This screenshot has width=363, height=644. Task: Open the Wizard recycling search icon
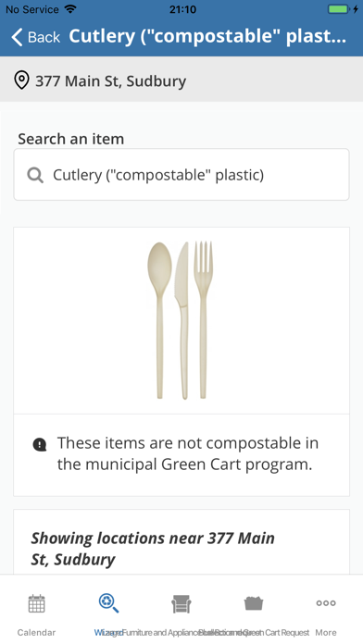pos(108,603)
